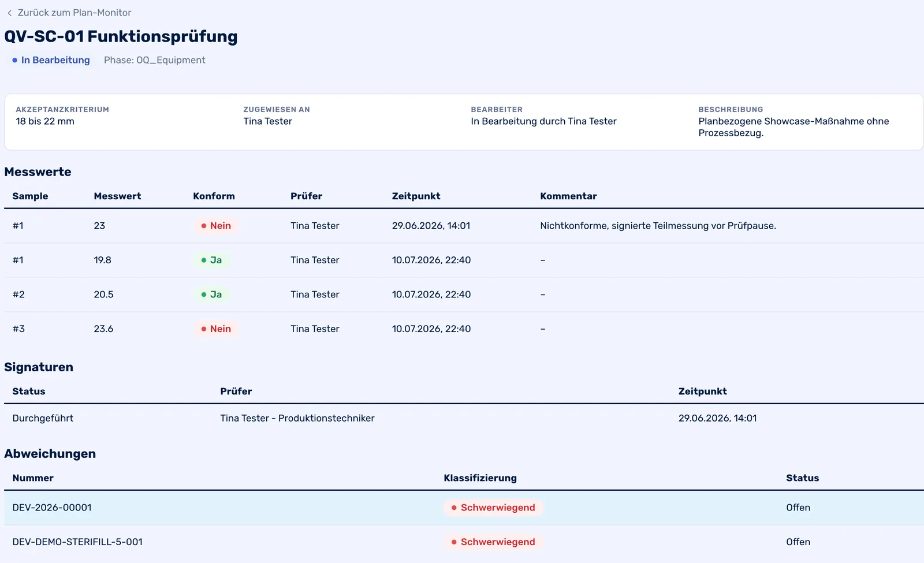924x563 pixels.
Task: Click the Ja badge for measurement 19.8
Action: pos(211,260)
